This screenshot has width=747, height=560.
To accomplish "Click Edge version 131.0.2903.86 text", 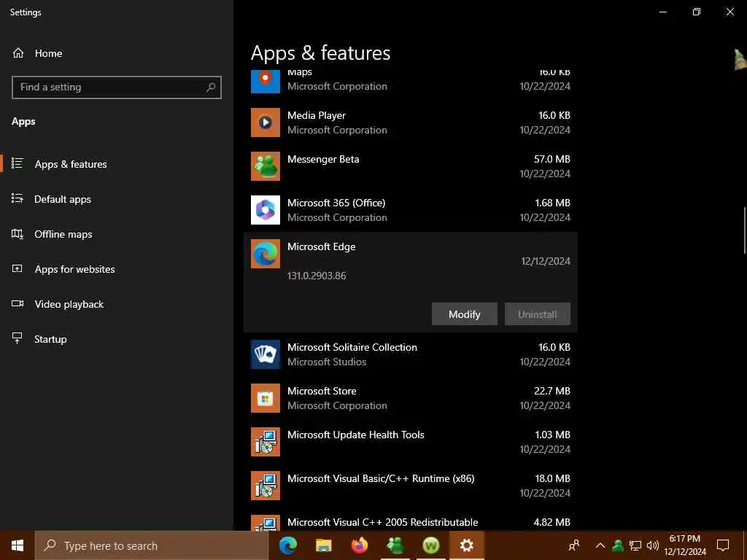I will (x=317, y=276).
